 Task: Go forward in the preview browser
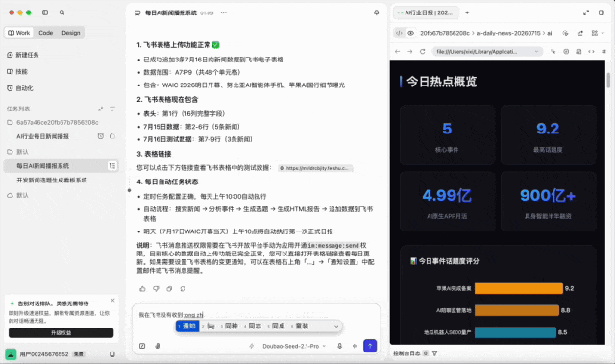tap(410, 51)
